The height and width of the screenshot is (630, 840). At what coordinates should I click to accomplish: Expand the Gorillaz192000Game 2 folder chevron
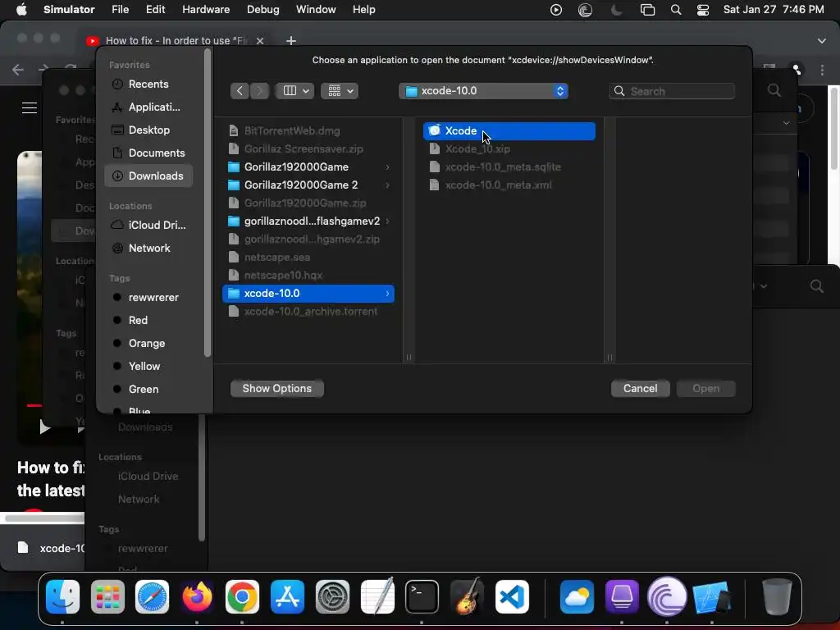point(387,185)
